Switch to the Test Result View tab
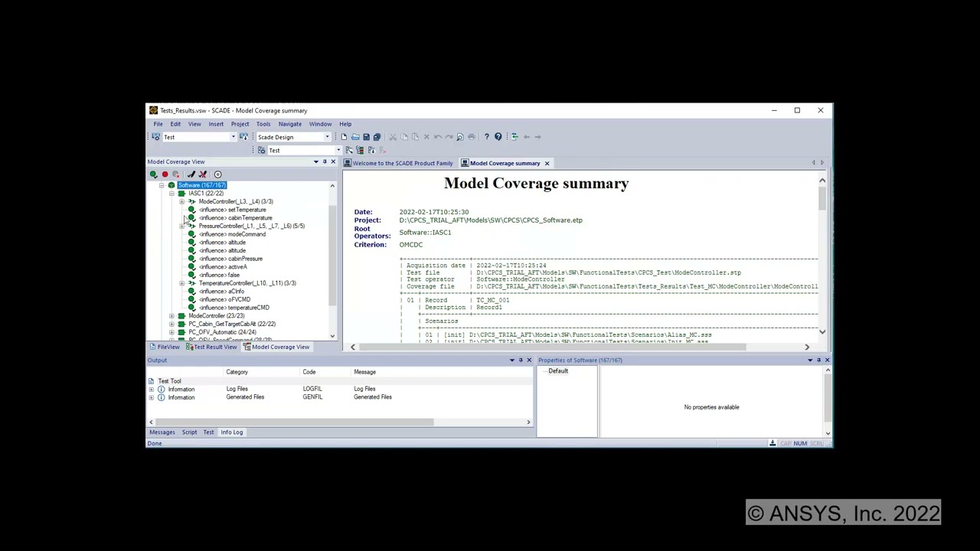 tap(211, 347)
